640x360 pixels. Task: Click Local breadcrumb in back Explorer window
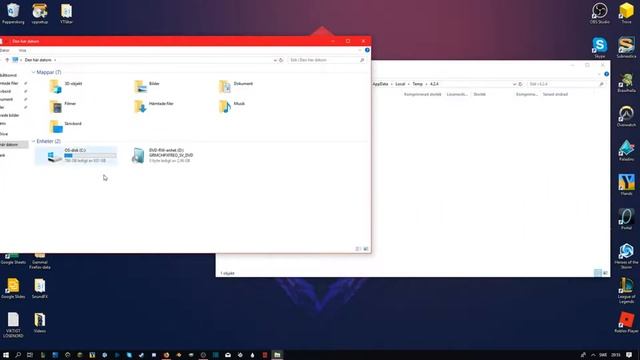(400, 84)
